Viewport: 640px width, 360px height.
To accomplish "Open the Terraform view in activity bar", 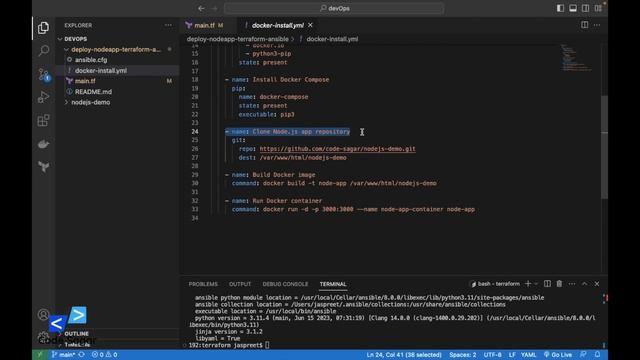I will click(x=43, y=167).
